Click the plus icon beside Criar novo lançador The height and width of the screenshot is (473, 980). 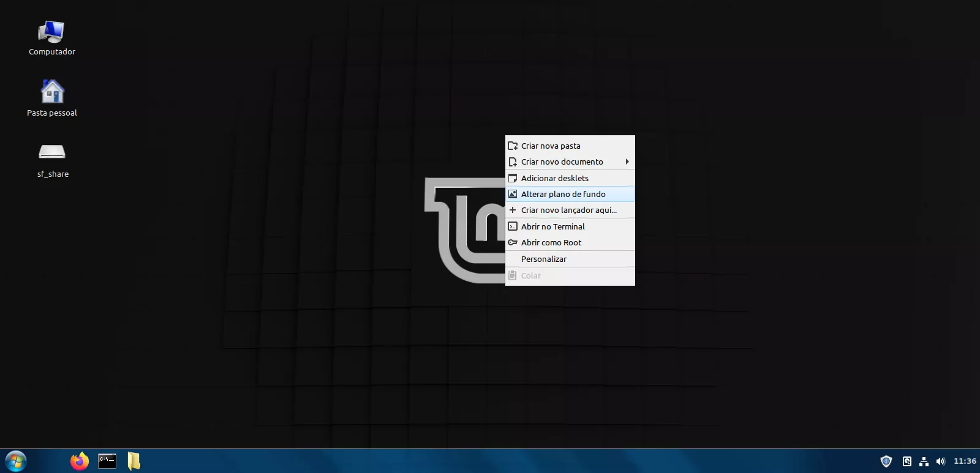(x=513, y=210)
